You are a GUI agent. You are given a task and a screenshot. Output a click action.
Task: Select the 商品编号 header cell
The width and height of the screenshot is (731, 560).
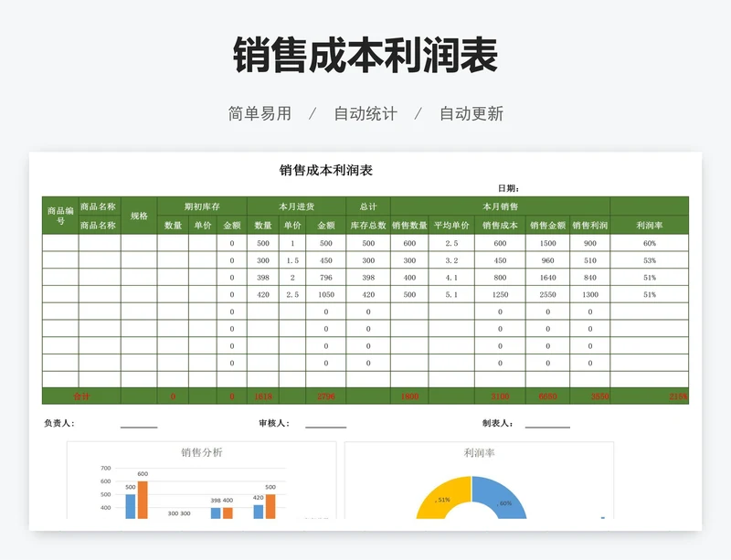point(60,216)
